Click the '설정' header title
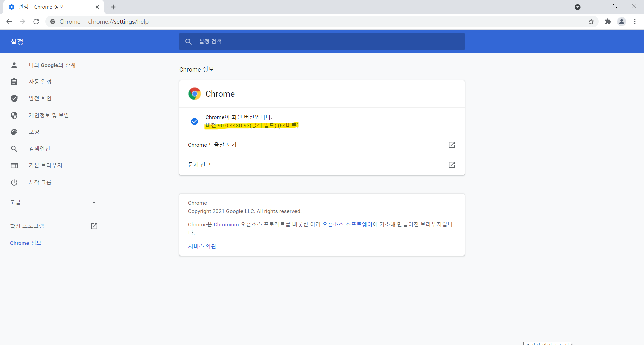 coord(17,42)
